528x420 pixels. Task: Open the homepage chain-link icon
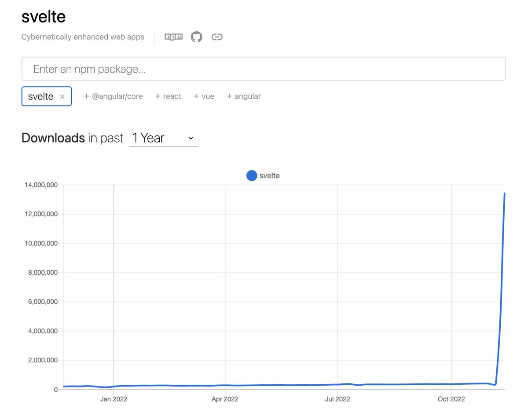217,37
